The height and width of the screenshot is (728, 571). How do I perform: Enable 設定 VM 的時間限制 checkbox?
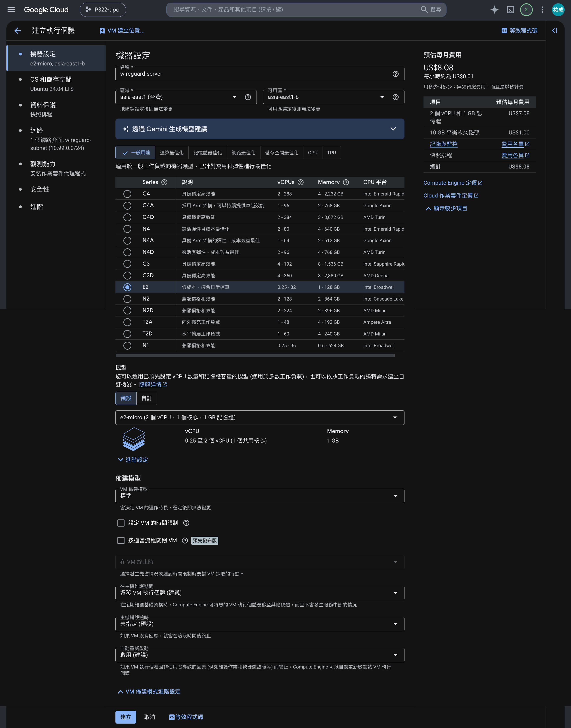(x=121, y=523)
